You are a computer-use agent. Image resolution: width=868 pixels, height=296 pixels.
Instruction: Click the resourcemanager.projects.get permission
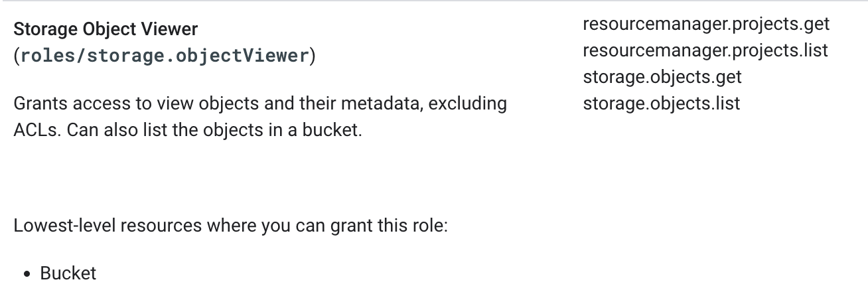pyautogui.click(x=706, y=24)
